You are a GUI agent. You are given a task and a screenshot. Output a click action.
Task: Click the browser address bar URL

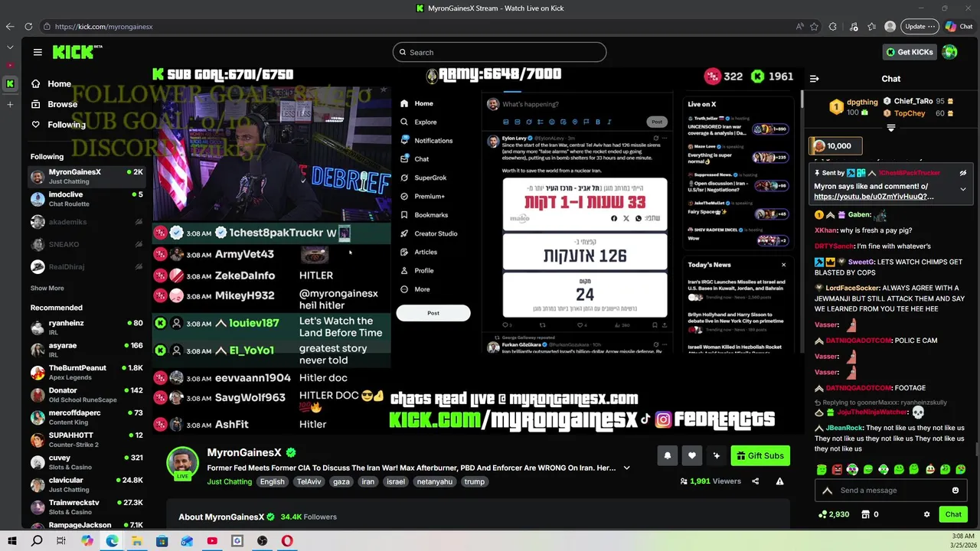click(103, 26)
